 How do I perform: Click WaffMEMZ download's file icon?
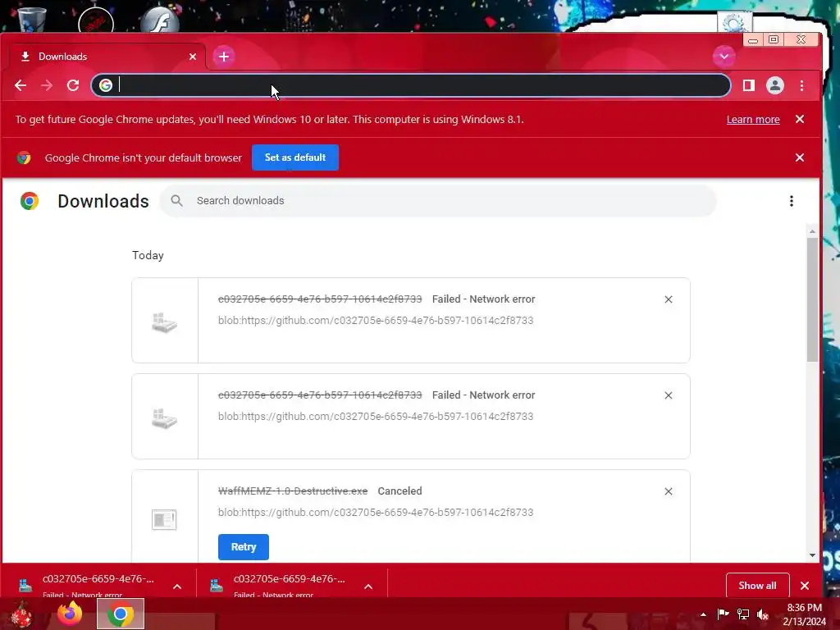click(x=164, y=519)
